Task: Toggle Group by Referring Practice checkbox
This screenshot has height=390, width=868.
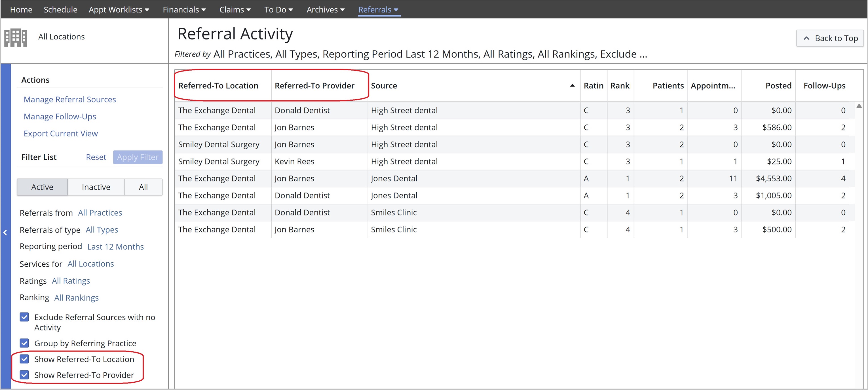Action: coord(24,343)
